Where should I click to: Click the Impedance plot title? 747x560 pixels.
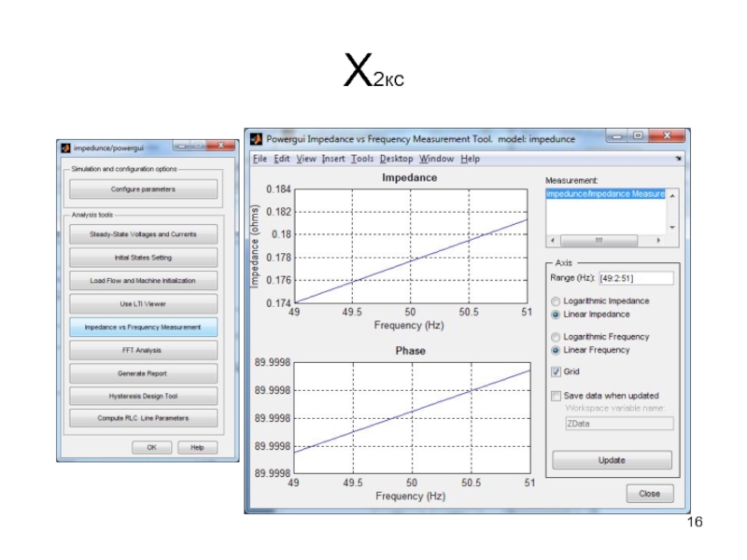click(x=410, y=177)
